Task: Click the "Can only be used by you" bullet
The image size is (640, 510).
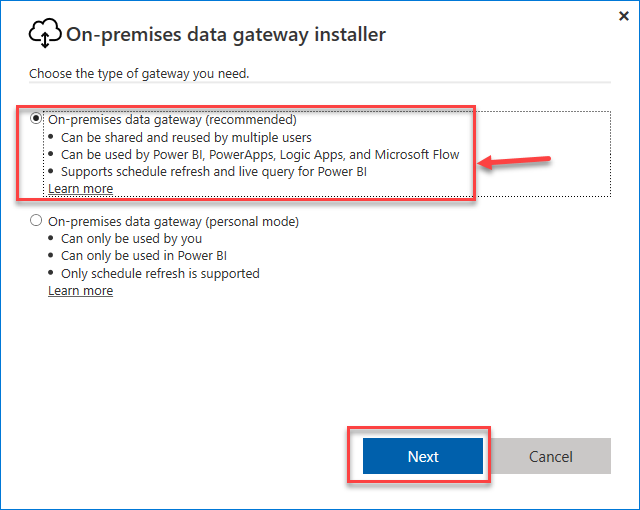Action: pyautogui.click(x=131, y=239)
